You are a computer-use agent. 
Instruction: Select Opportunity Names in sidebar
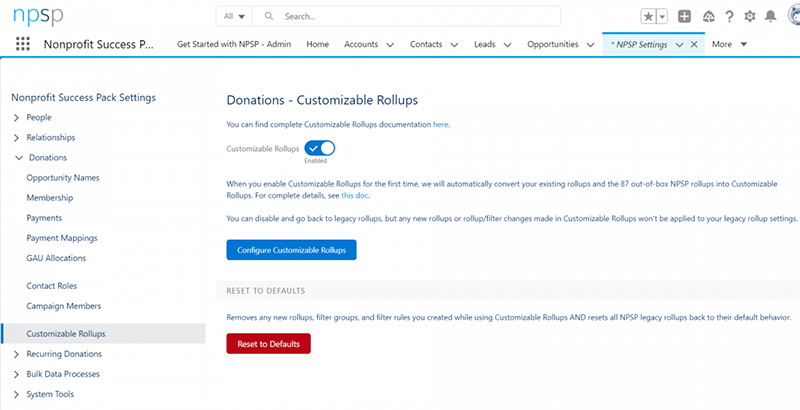[x=63, y=177]
